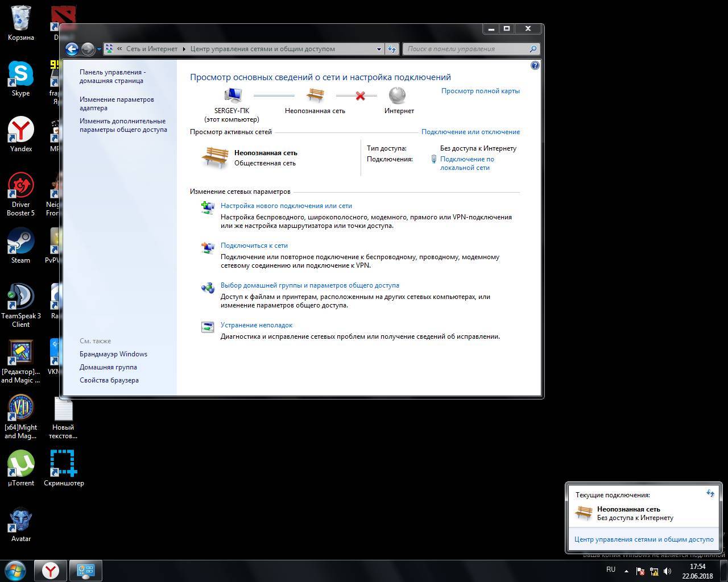Image resolution: width=728 pixels, height=582 pixels.
Task: Open 'Просмотр полной карты' link
Action: tap(480, 91)
